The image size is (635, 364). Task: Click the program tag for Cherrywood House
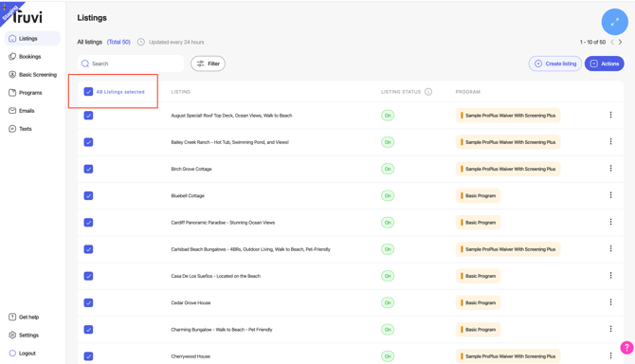(x=508, y=355)
